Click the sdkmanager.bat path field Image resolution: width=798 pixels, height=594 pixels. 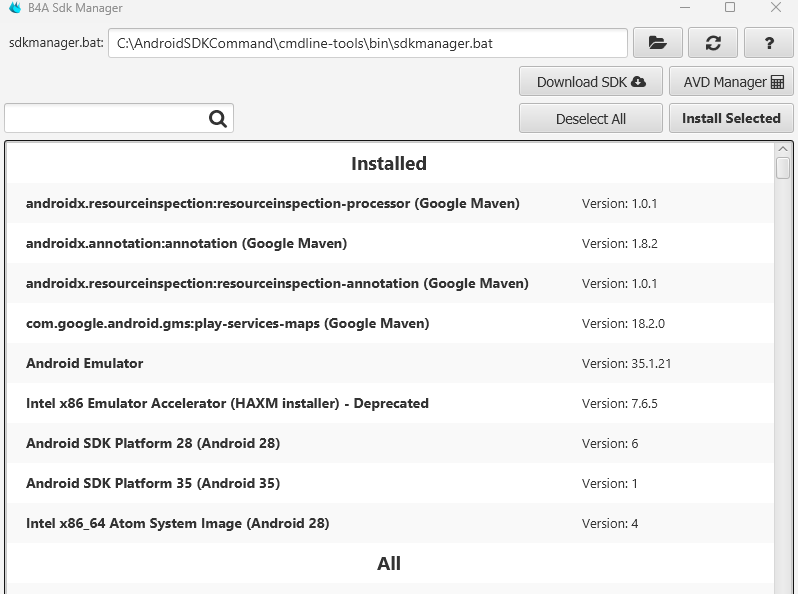tap(367, 44)
